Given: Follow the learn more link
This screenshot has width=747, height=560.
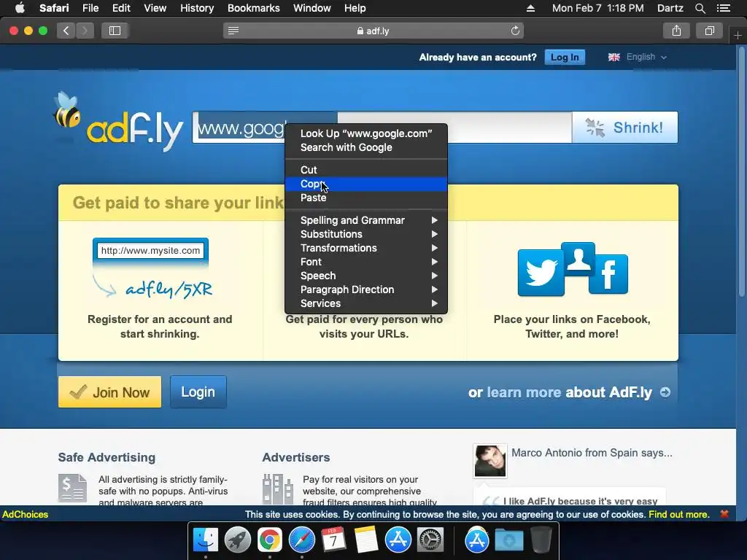Looking at the screenshot, I should coord(524,392).
